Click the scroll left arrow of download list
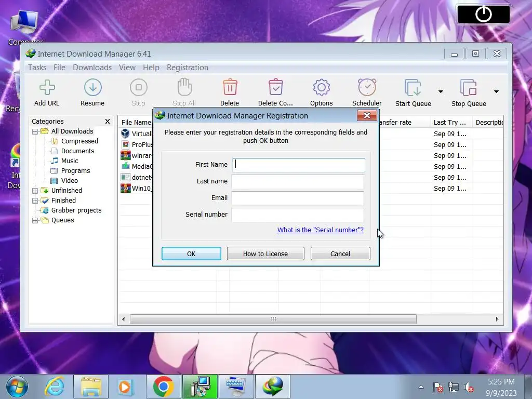Image resolution: width=532 pixels, height=399 pixels. [x=124, y=319]
